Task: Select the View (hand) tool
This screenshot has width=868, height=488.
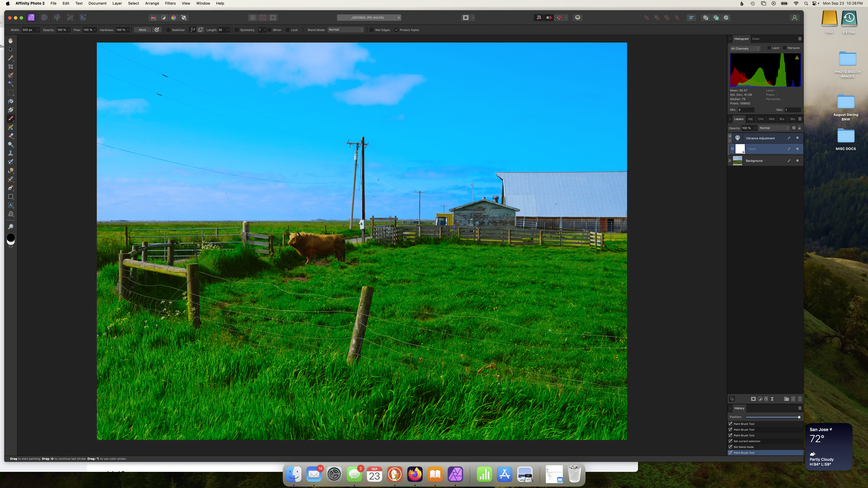Action: click(x=11, y=41)
